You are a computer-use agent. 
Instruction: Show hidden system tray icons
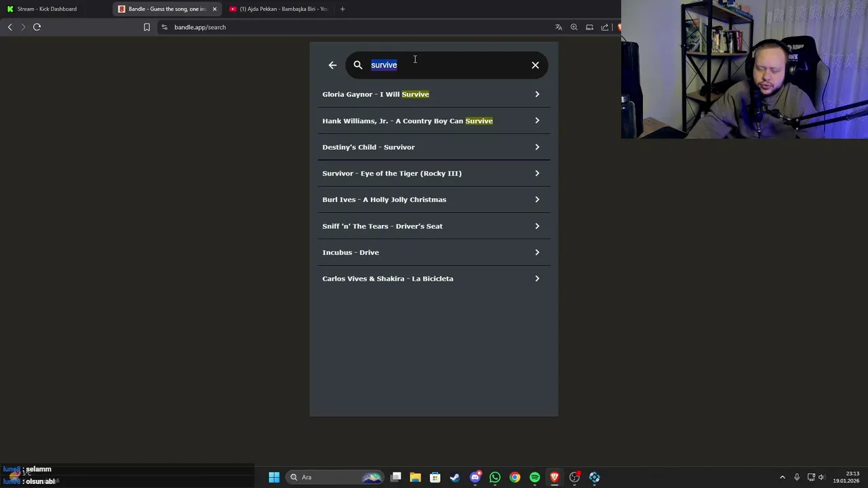pos(782,477)
